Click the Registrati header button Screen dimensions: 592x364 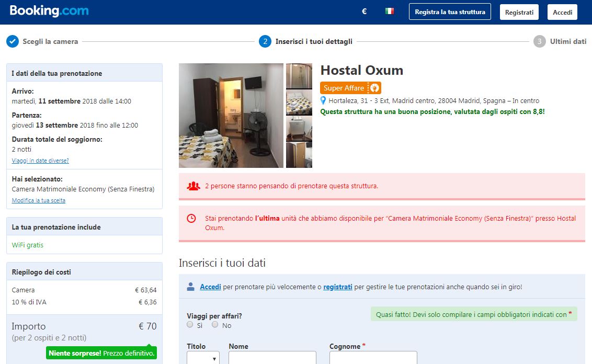coord(519,12)
